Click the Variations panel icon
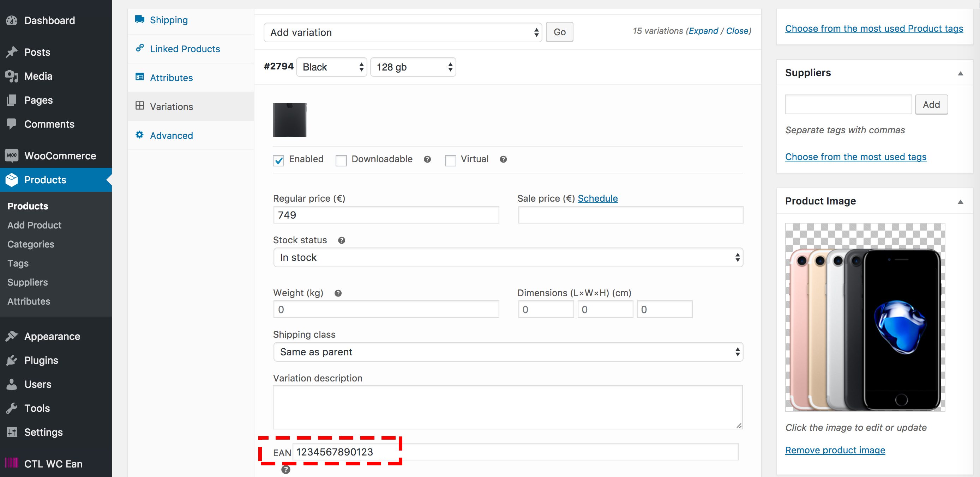The width and height of the screenshot is (980, 477). pyautogui.click(x=138, y=106)
